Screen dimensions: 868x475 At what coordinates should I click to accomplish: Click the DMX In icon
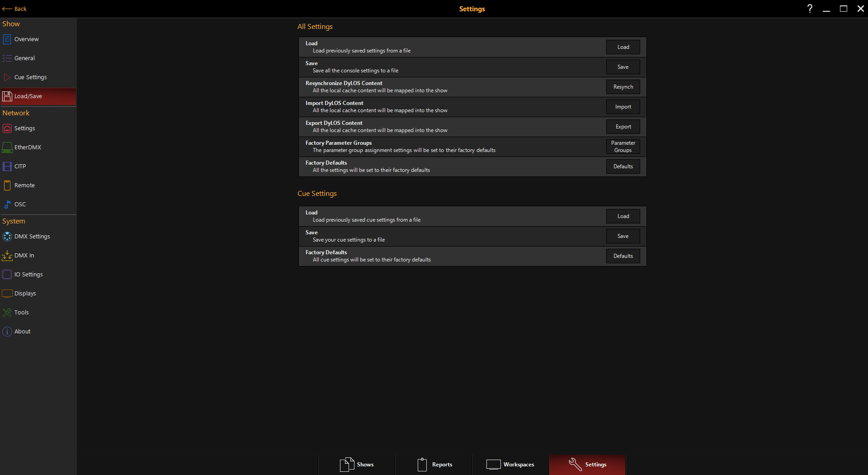(x=7, y=256)
